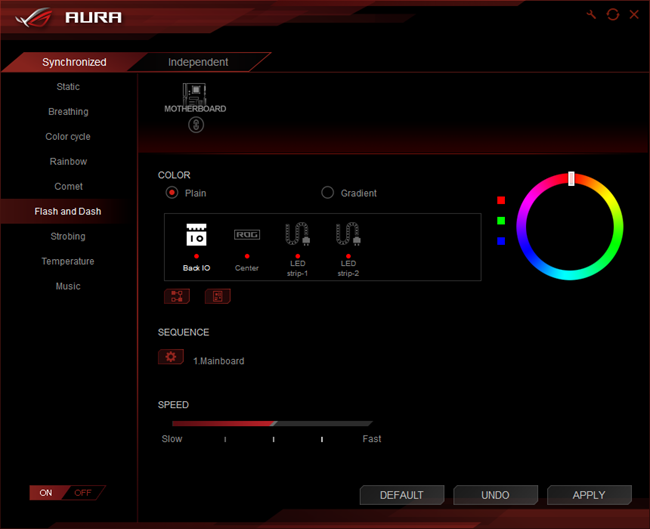Choose the Gradient color option
The image size is (650, 529).
coord(349,193)
